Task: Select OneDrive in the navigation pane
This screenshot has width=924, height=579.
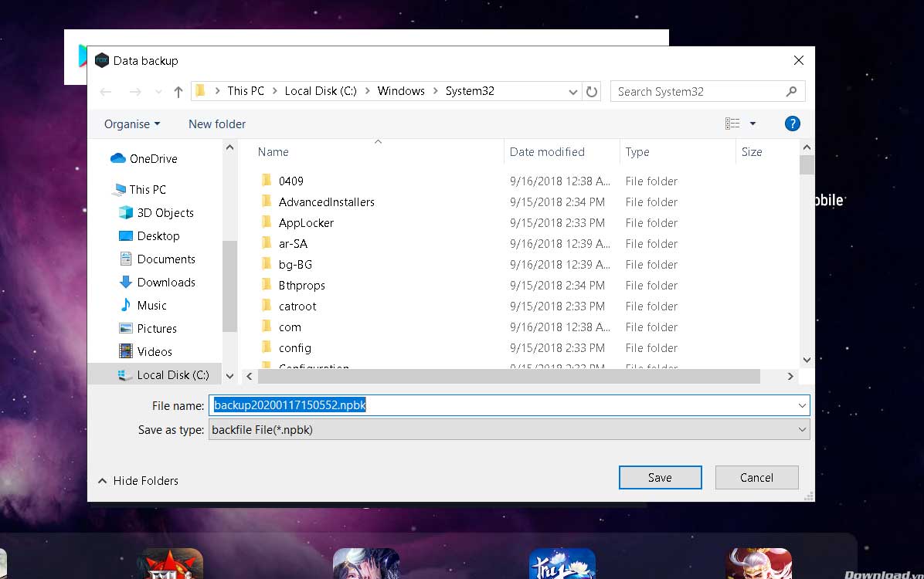Action: click(153, 159)
